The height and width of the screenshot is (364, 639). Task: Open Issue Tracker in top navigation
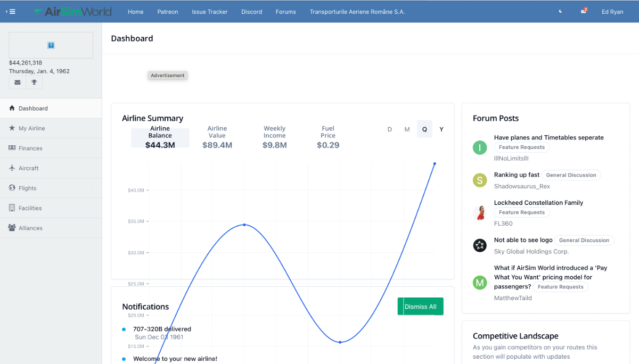(209, 12)
